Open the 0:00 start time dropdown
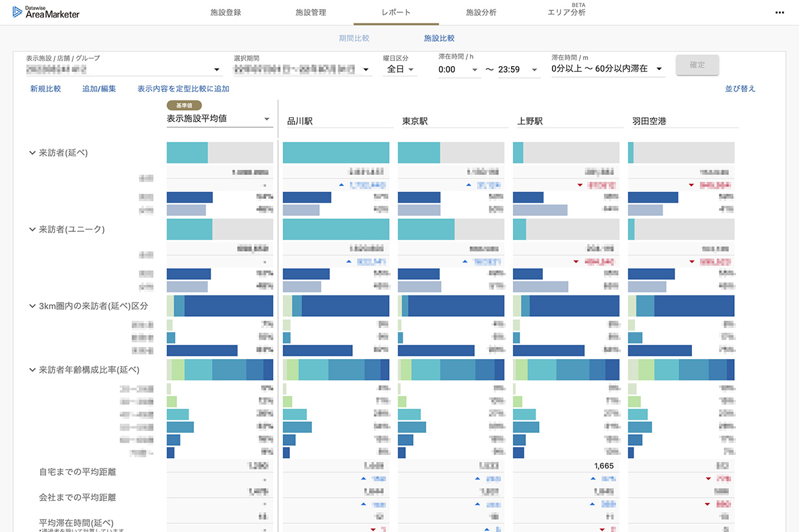This screenshot has width=799, height=532. pos(459,68)
